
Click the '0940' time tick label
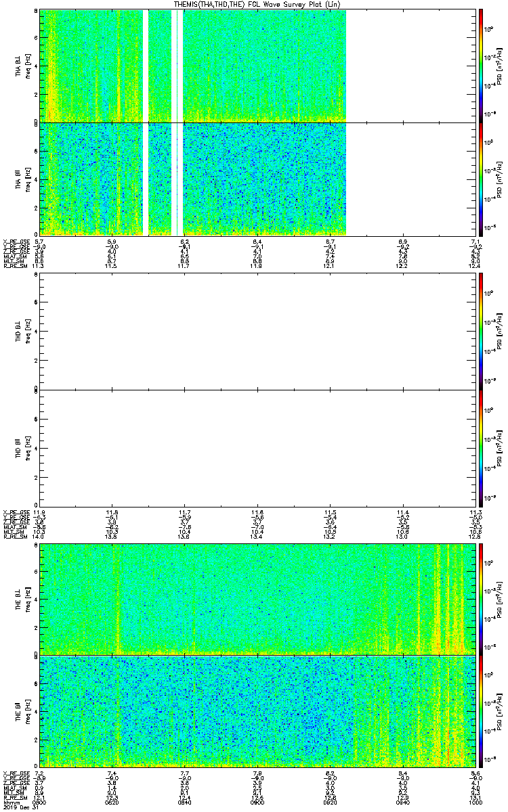pyautogui.click(x=402, y=802)
